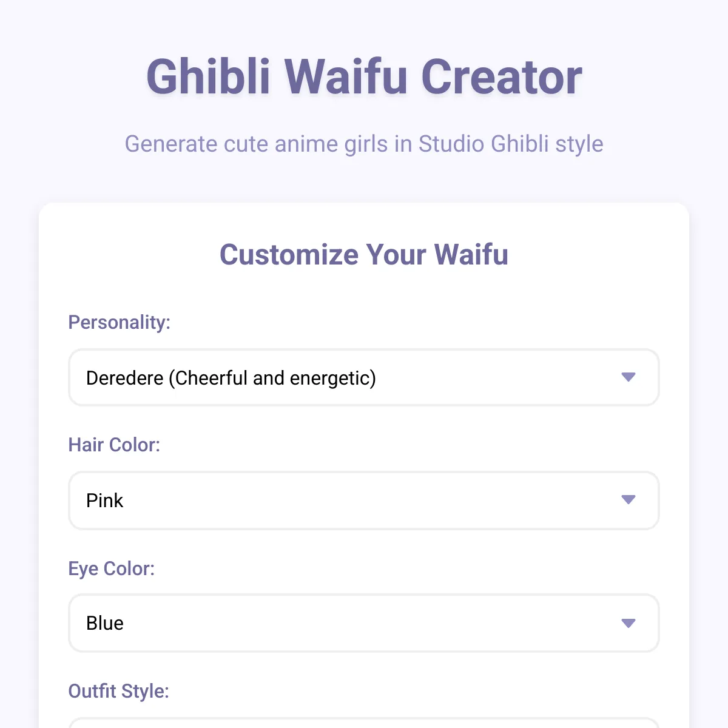This screenshot has height=728, width=728.
Task: Open the Personality dropdown
Action: point(363,378)
